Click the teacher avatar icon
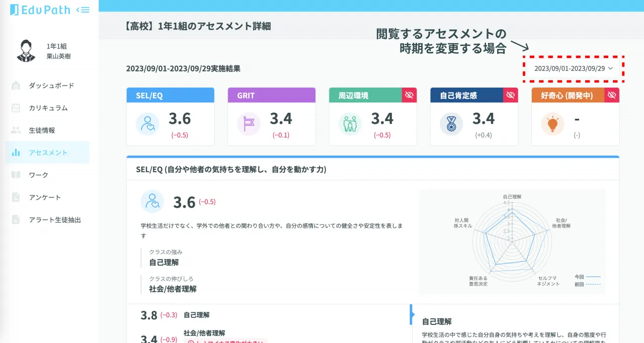Image resolution: width=644 pixels, height=343 pixels. [x=26, y=51]
